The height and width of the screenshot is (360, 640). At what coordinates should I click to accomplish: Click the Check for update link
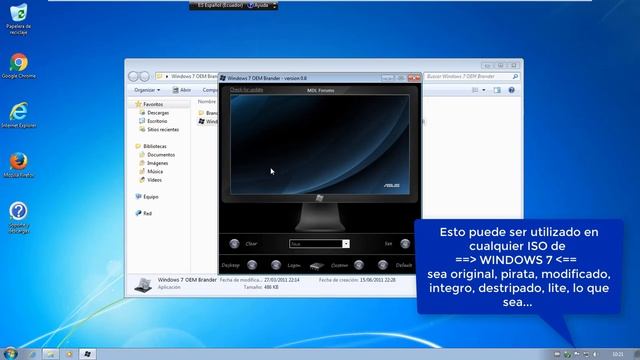(x=246, y=90)
